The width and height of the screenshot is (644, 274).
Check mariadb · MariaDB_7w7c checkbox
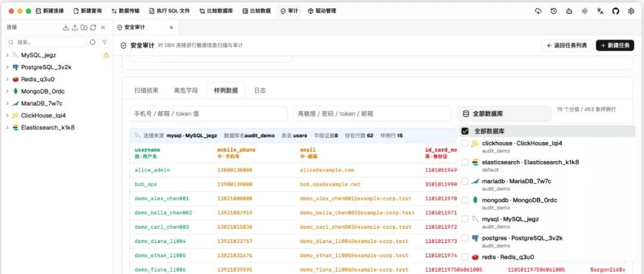click(x=465, y=181)
